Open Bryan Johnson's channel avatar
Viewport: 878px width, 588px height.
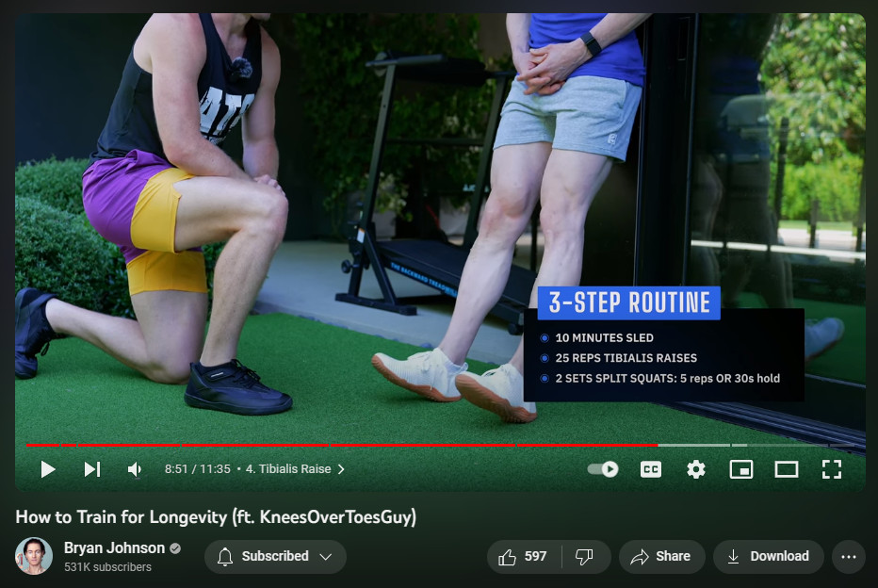(x=34, y=556)
